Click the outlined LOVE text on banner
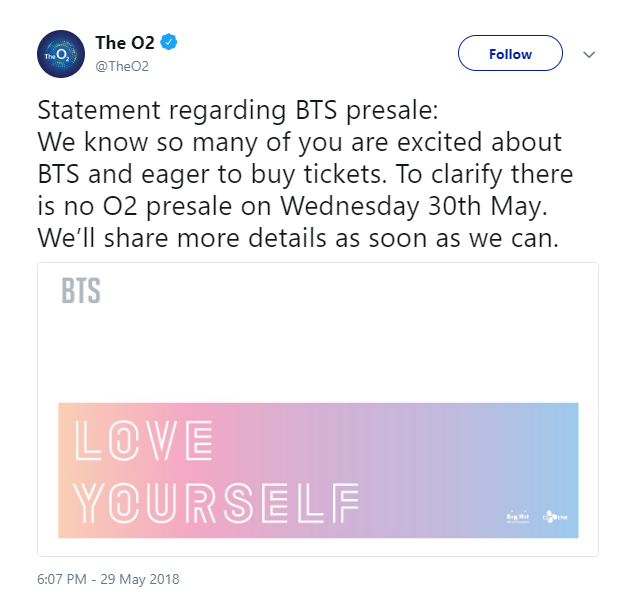632x598 pixels. click(x=144, y=440)
